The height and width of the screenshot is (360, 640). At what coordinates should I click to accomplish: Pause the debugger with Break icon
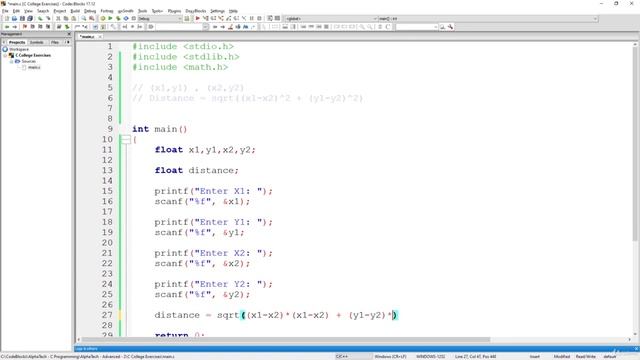[x=251, y=19]
